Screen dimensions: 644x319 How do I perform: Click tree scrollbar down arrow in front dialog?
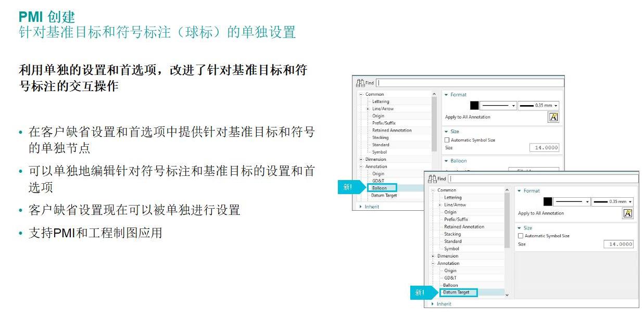click(507, 295)
